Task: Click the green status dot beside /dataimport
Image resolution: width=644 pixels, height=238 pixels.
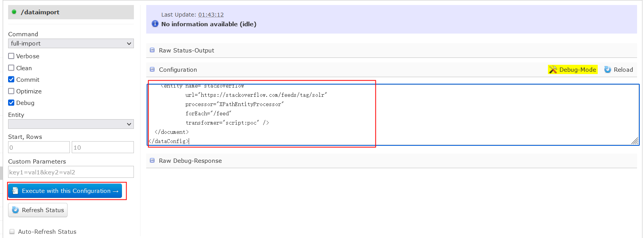Action: (14, 12)
